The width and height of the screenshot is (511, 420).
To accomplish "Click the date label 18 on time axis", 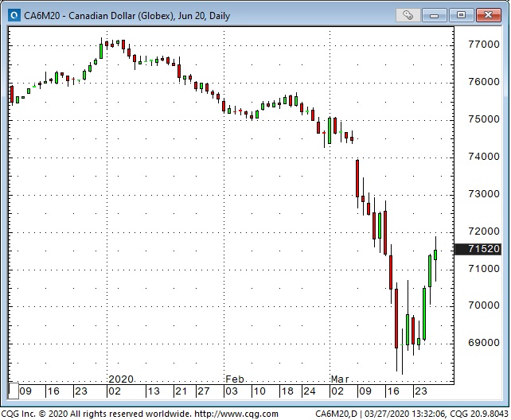I will (x=287, y=391).
